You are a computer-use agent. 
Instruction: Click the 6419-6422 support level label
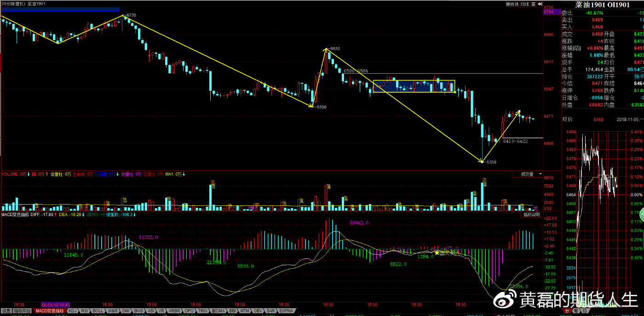[x=515, y=141]
